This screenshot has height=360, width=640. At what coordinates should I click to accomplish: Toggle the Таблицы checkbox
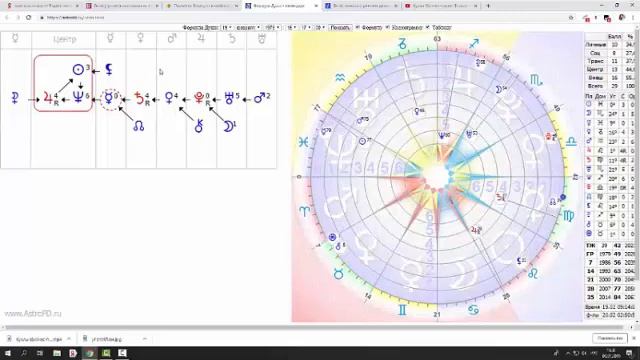click(x=427, y=27)
